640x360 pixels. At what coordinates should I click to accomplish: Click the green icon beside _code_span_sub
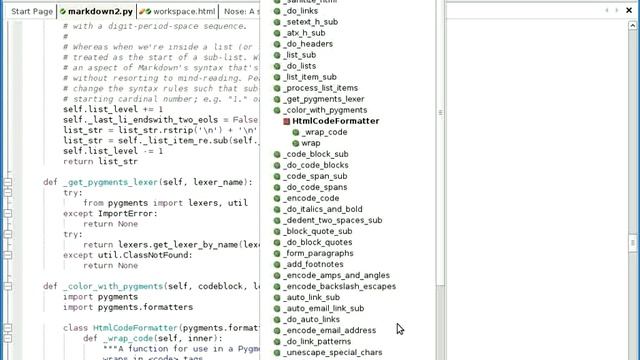click(x=277, y=176)
